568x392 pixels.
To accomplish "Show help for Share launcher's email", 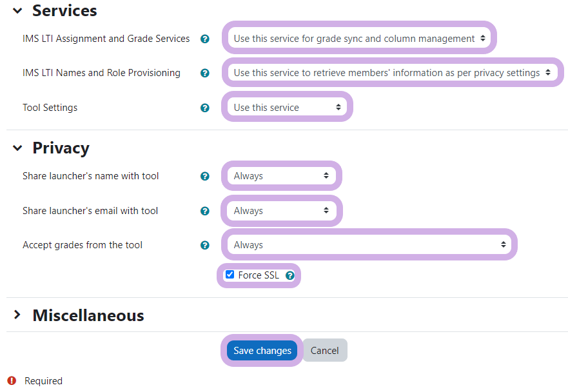I will (x=205, y=211).
